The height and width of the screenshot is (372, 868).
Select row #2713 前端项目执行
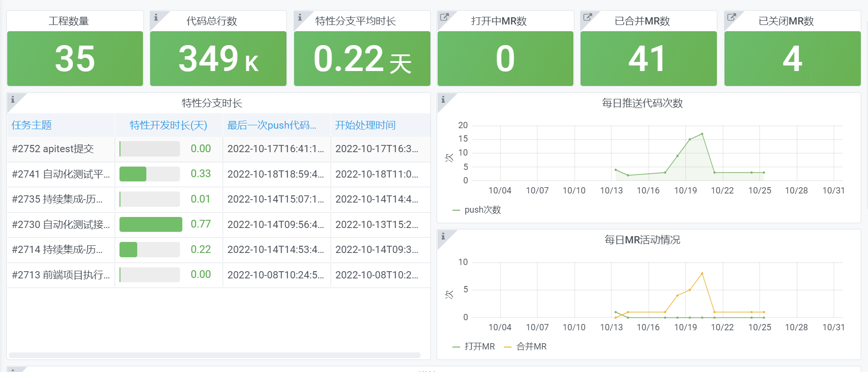[218, 275]
